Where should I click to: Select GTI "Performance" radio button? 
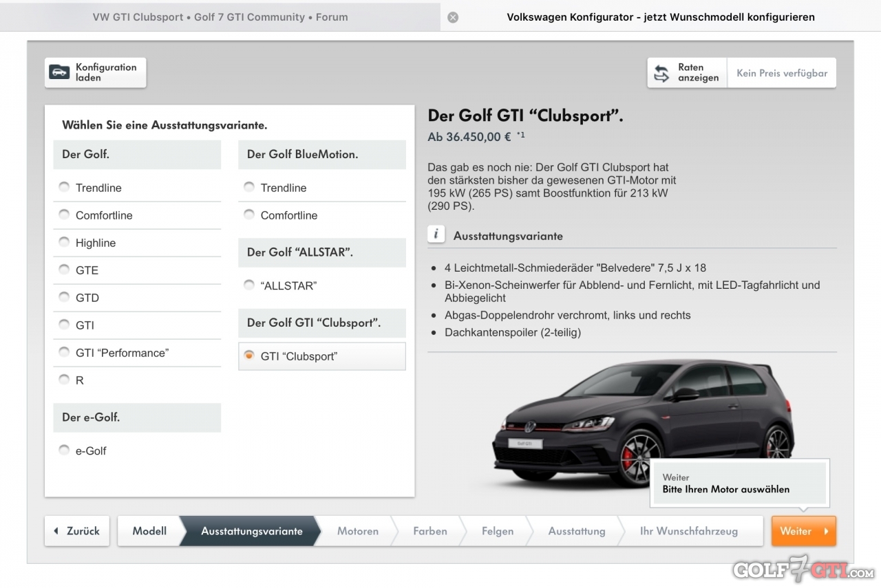[64, 352]
